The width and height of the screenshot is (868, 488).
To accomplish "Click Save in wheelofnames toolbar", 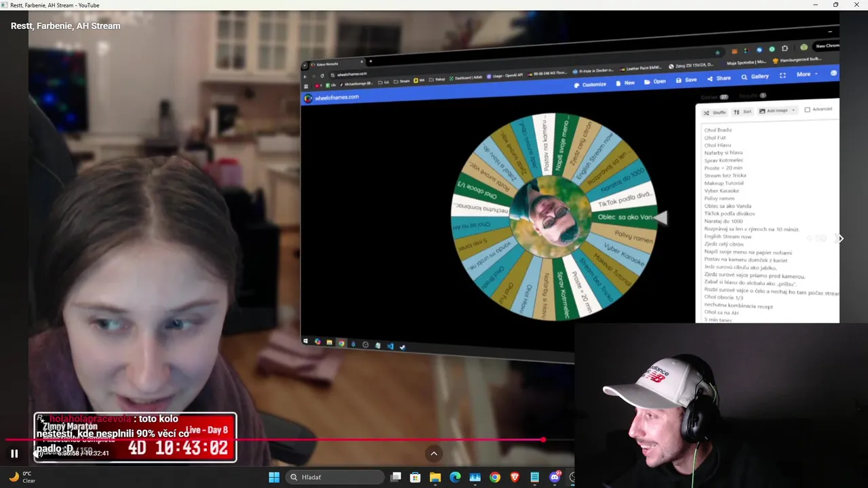I will click(686, 80).
